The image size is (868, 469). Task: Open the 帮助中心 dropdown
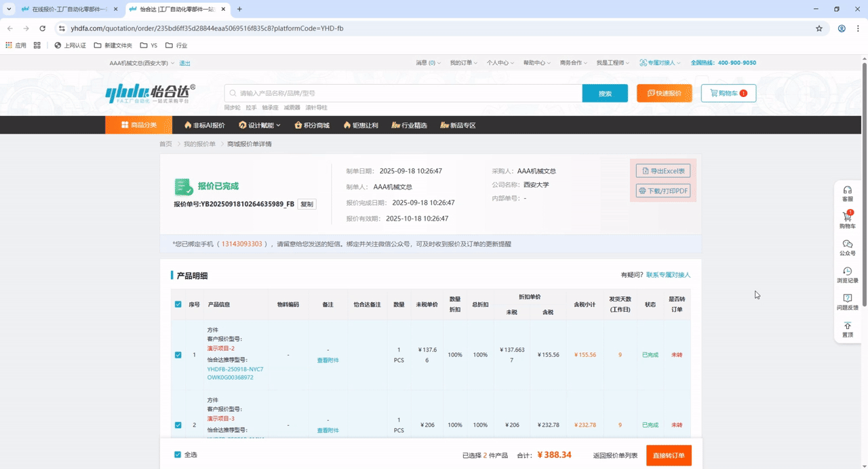[537, 63]
